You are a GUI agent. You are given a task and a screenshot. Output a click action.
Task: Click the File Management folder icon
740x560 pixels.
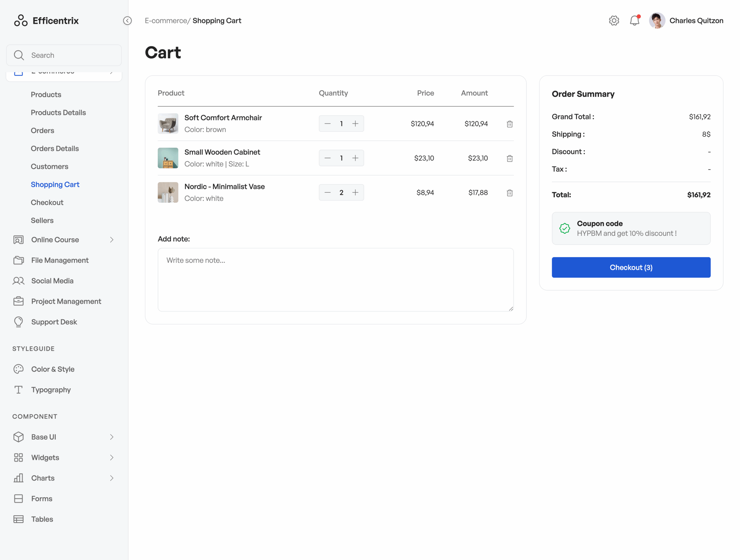point(18,260)
